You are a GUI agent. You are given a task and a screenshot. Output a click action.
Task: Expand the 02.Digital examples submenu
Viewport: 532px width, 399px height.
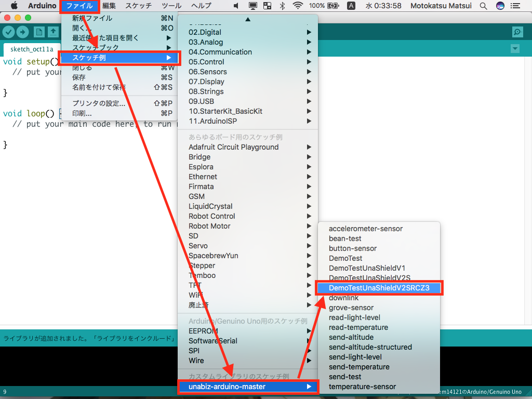248,32
